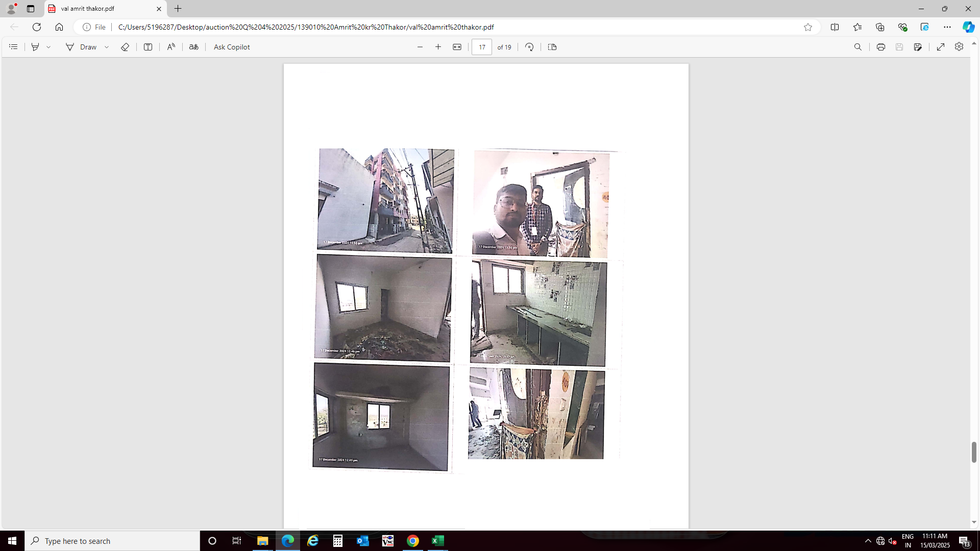Save a copy of the PDF
The height and width of the screenshot is (551, 980).
(899, 47)
